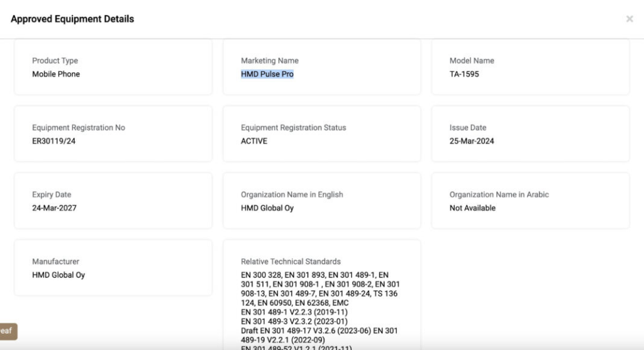Screen dimensions: 644x350
Task: Click the expiry date 24-Mar-2027
Action: (55, 208)
